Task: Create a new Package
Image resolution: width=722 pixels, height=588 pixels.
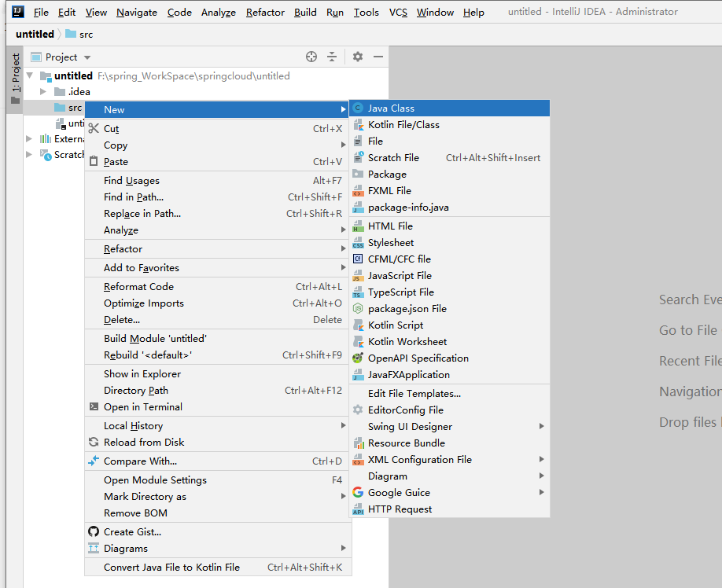Action: click(x=387, y=175)
